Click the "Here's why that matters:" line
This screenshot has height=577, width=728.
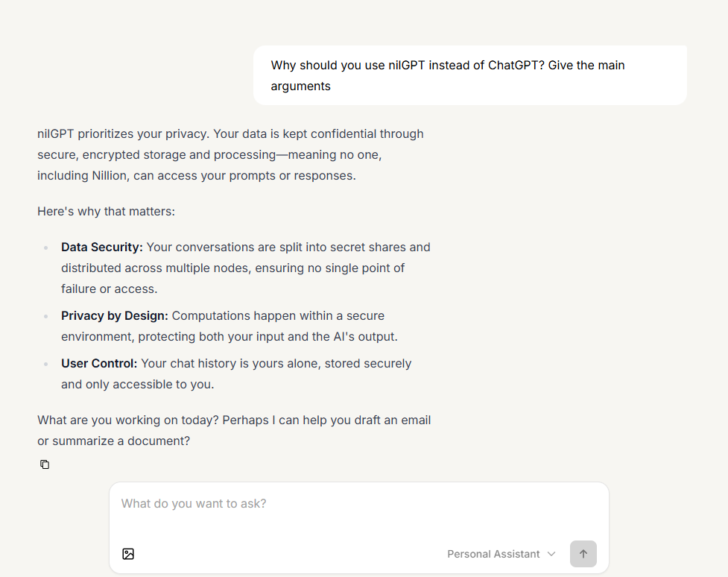coord(106,211)
